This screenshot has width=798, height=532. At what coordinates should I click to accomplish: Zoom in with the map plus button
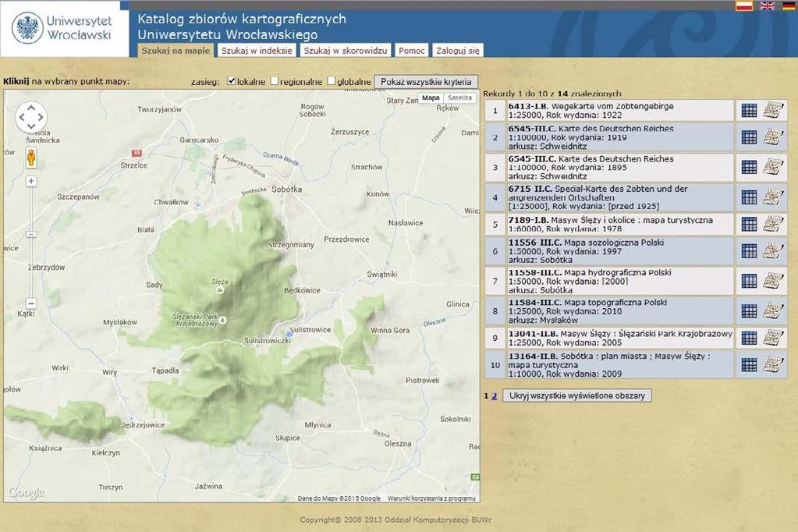(31, 181)
